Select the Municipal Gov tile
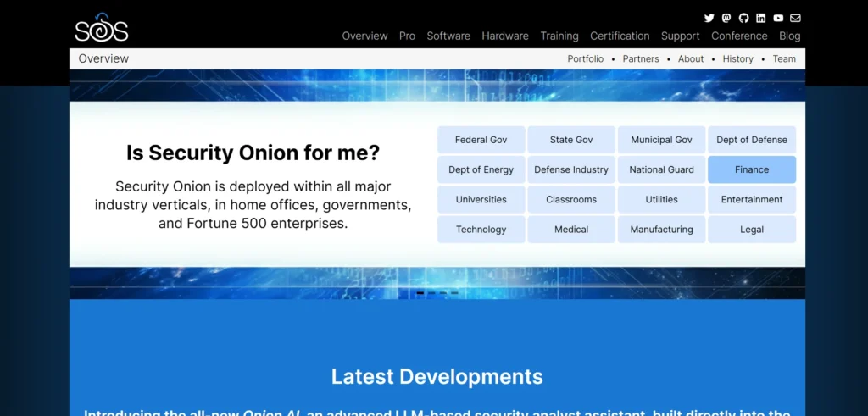The height and width of the screenshot is (416, 868). pos(661,140)
